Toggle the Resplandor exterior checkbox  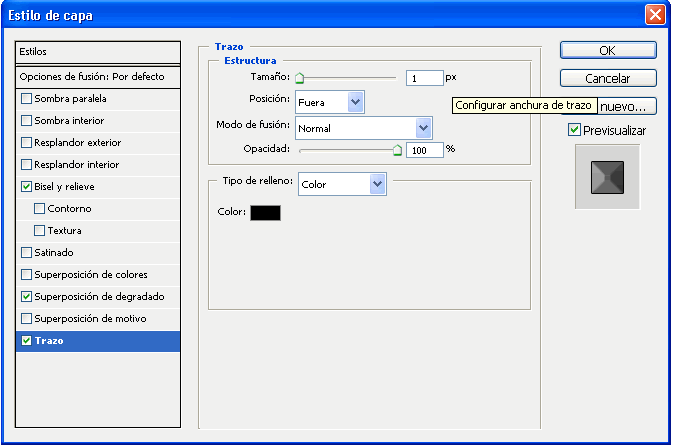click(x=26, y=142)
